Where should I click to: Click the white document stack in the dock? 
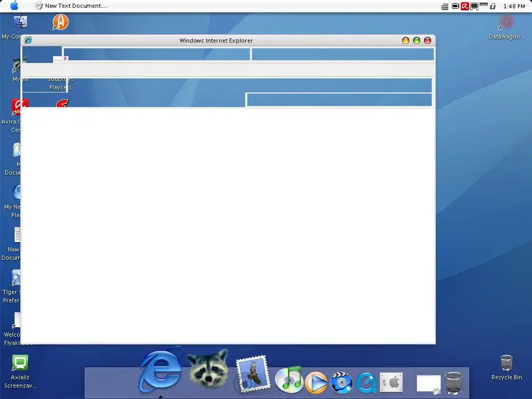coord(429,384)
